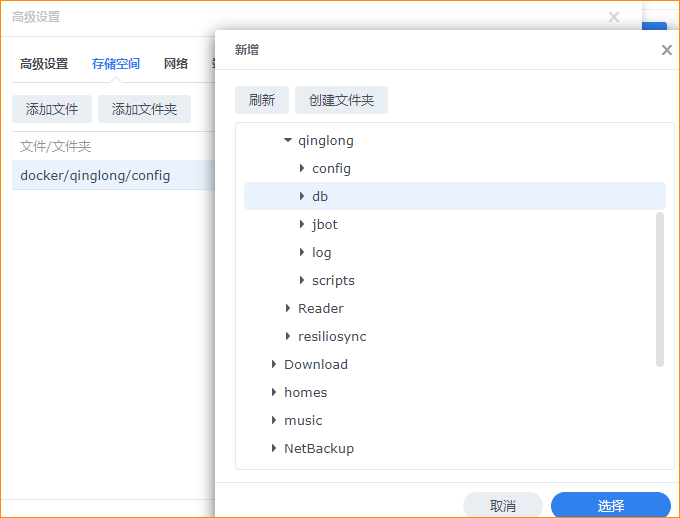
Task: Select the music folder in tree
Action: coord(303,421)
